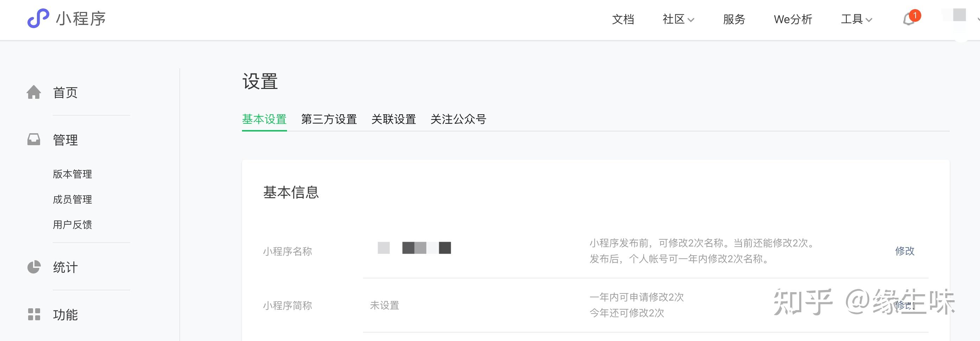Image resolution: width=980 pixels, height=341 pixels.
Task: Switch to the 关联设置 tab
Action: point(393,120)
